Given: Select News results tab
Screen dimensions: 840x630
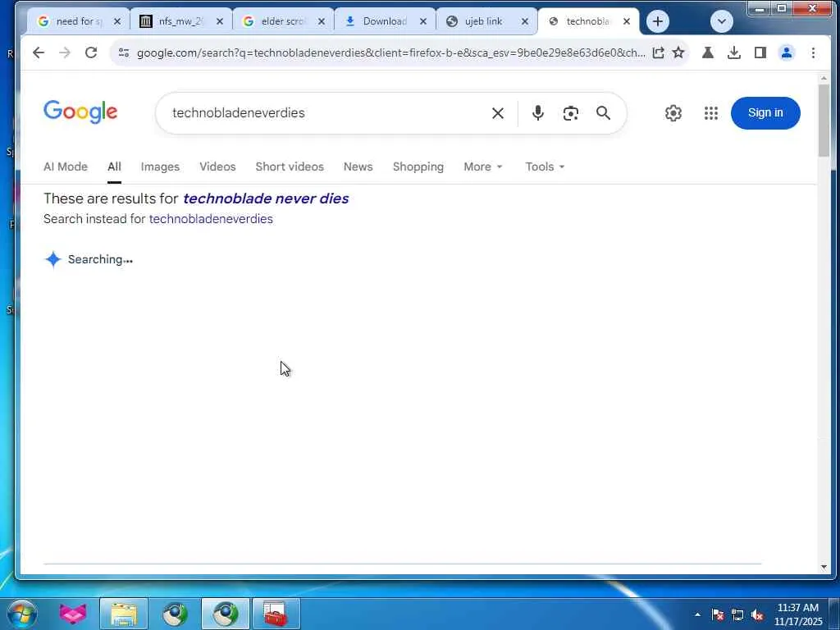Looking at the screenshot, I should coord(358,167).
